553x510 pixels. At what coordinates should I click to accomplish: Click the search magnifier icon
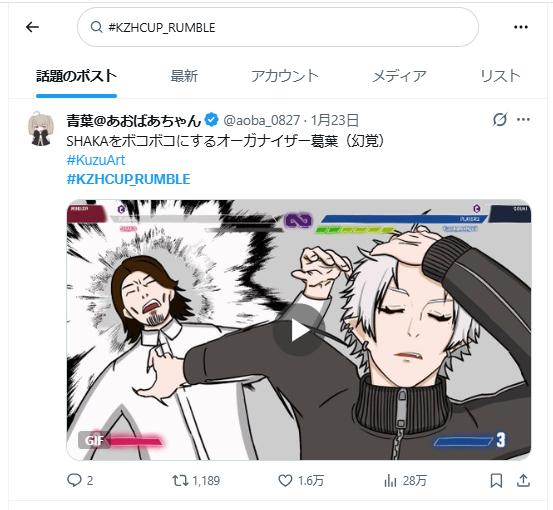(96, 27)
